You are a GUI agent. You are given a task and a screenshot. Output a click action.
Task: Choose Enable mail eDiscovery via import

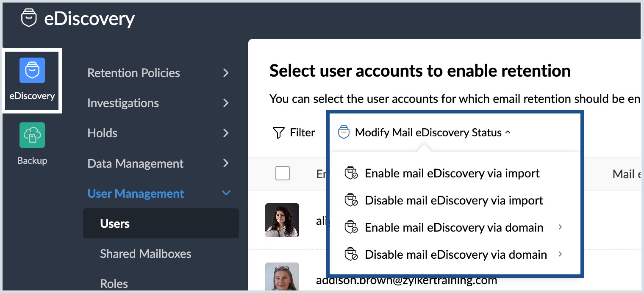[x=452, y=174]
